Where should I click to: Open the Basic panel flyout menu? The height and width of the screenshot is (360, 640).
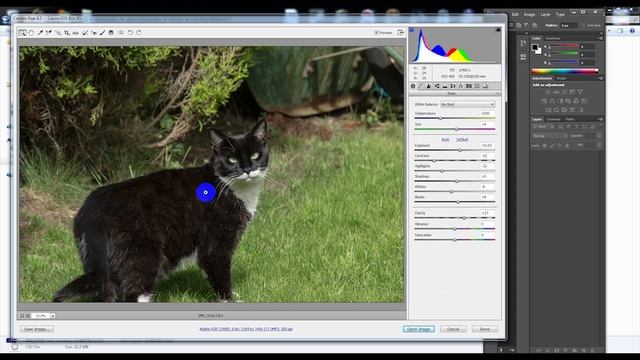click(498, 93)
